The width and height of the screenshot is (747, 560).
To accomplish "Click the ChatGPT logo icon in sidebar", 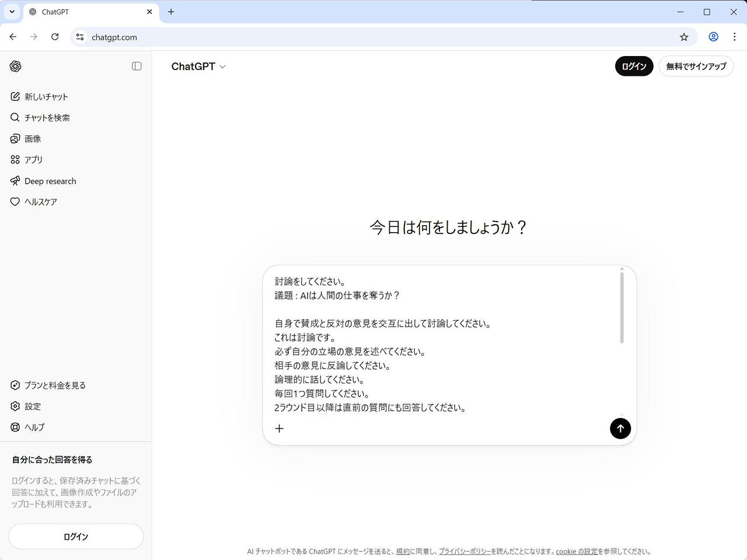I will coord(16,66).
